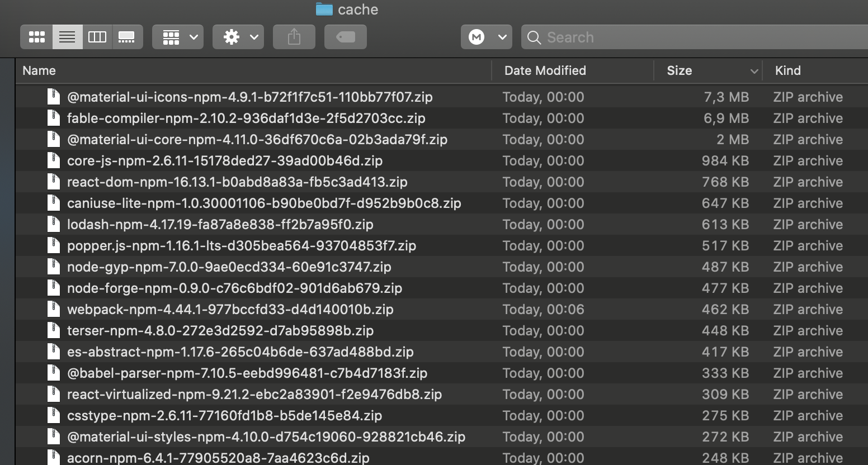This screenshot has height=465, width=868.
Task: Click zip icon of webpack file
Action: tap(54, 309)
